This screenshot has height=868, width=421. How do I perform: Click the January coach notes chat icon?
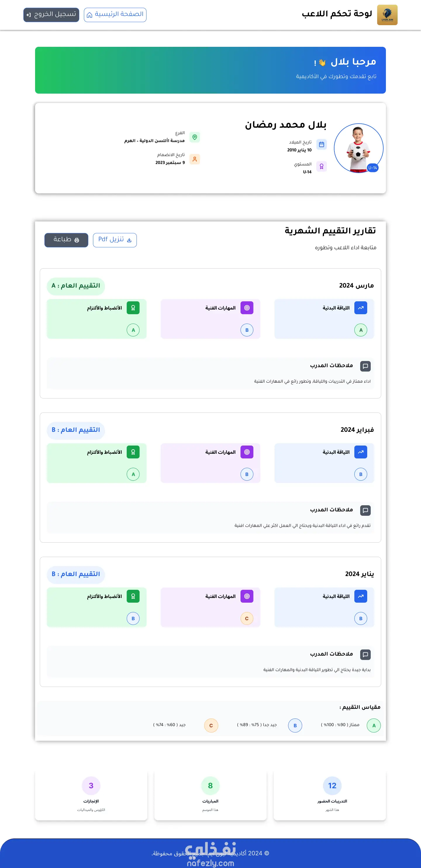(365, 654)
